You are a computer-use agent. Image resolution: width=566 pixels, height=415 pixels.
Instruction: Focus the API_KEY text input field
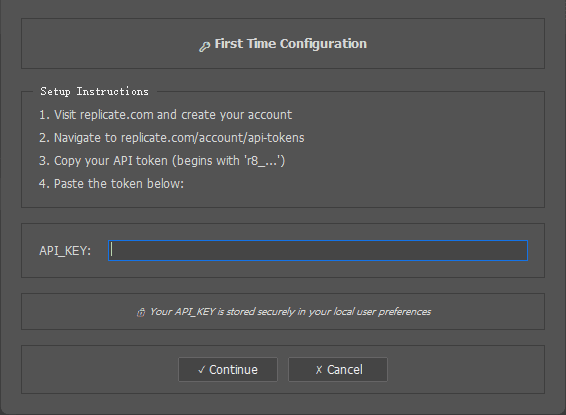click(x=318, y=250)
